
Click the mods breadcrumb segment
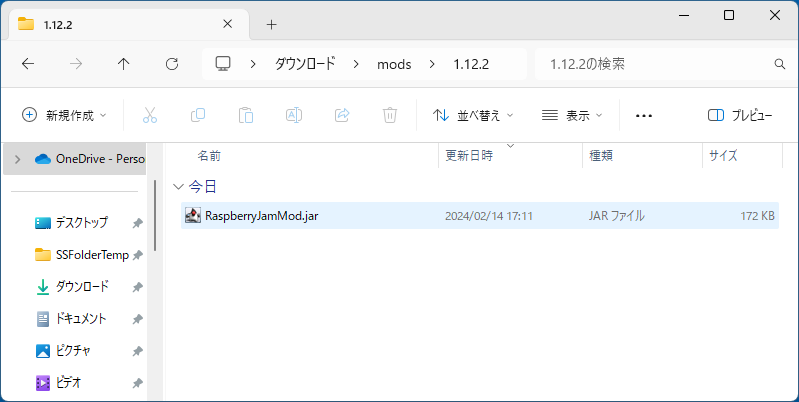(393, 64)
